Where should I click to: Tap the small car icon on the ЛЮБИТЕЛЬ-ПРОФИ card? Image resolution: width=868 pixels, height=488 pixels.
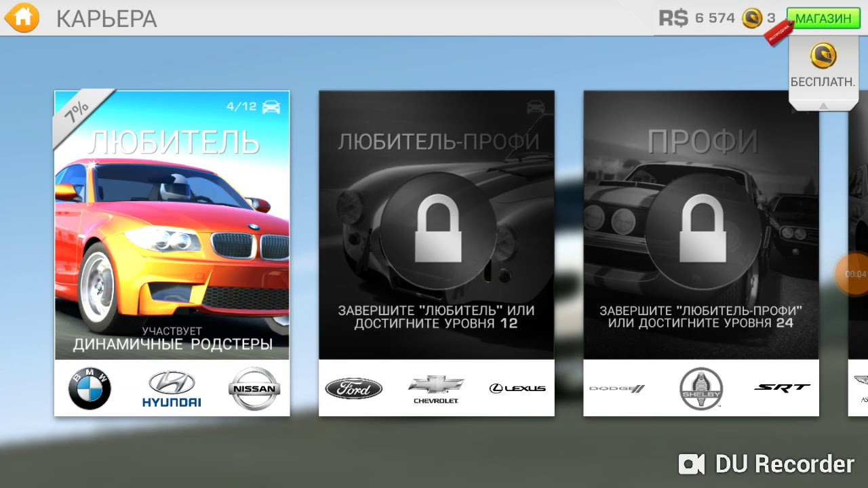[536, 106]
